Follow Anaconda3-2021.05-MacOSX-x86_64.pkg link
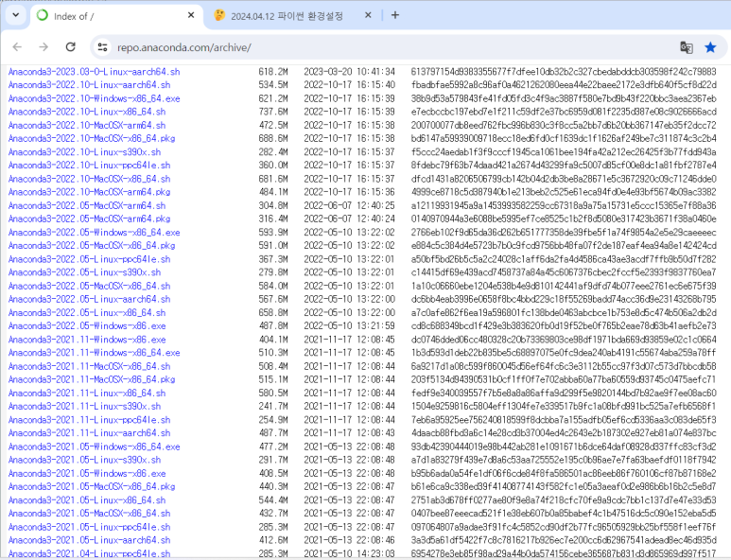Screen dimensions: 731x560 tap(92, 487)
